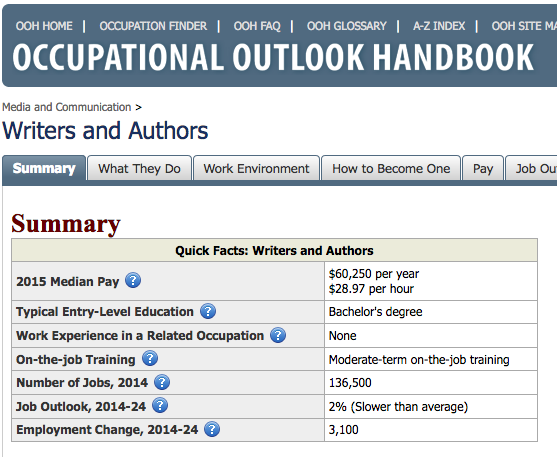The width and height of the screenshot is (557, 457).
Task: Show help for On-the-job Training
Action: tap(150, 359)
